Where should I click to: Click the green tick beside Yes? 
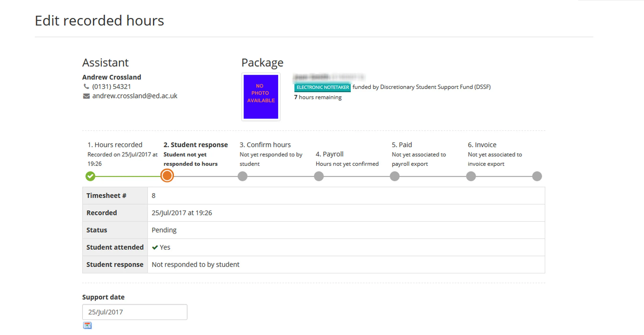(155, 247)
